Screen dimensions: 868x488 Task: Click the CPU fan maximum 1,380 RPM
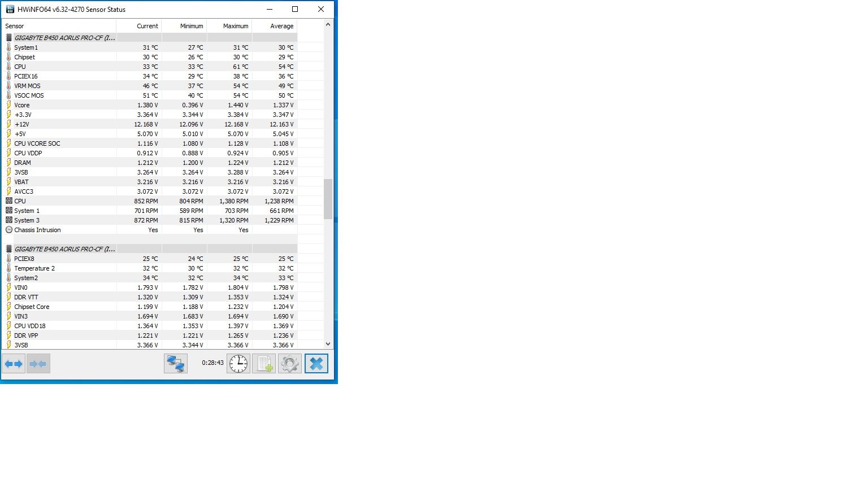(234, 201)
